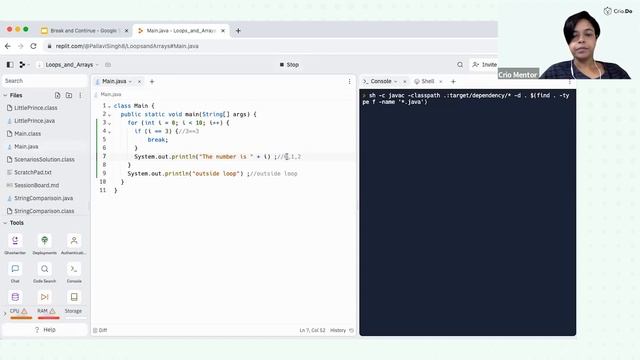The width and height of the screenshot is (640, 360).
Task: Open the Debugger tool icon
Action: coord(44,297)
